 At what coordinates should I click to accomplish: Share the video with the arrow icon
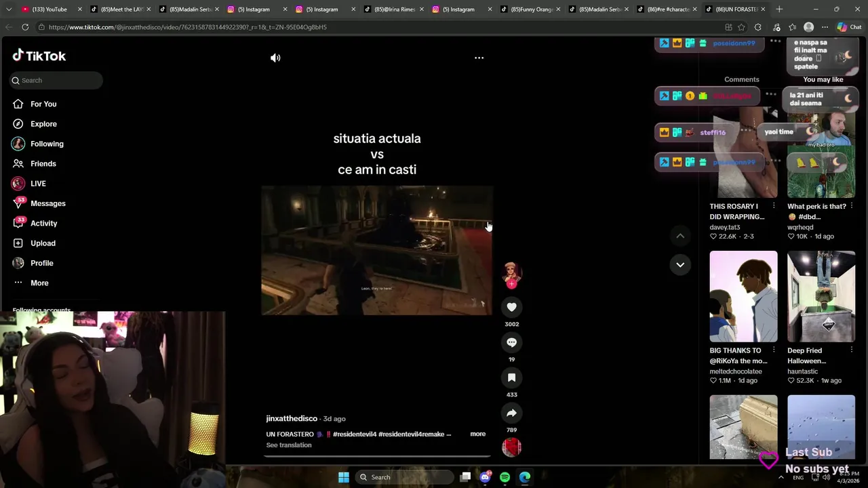(511, 413)
